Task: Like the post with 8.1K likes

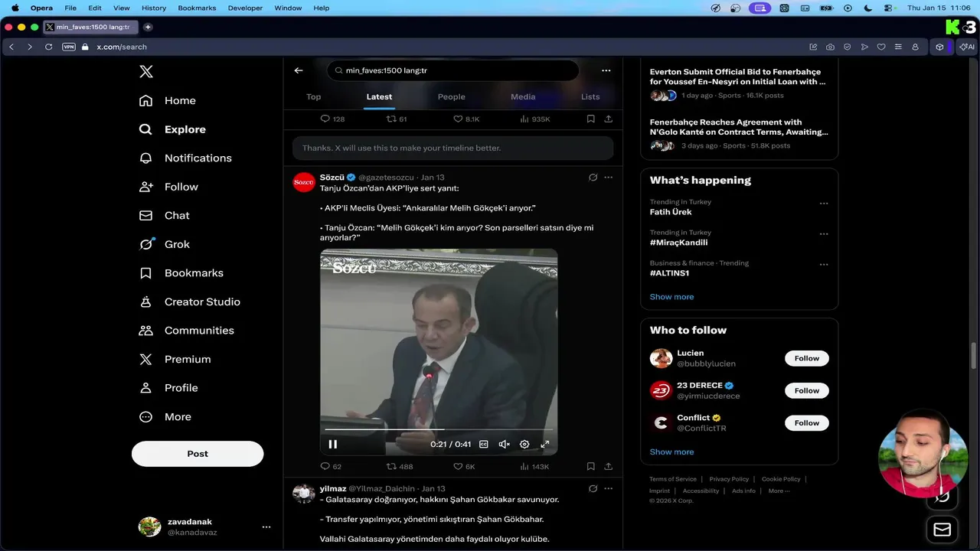Action: click(x=466, y=119)
